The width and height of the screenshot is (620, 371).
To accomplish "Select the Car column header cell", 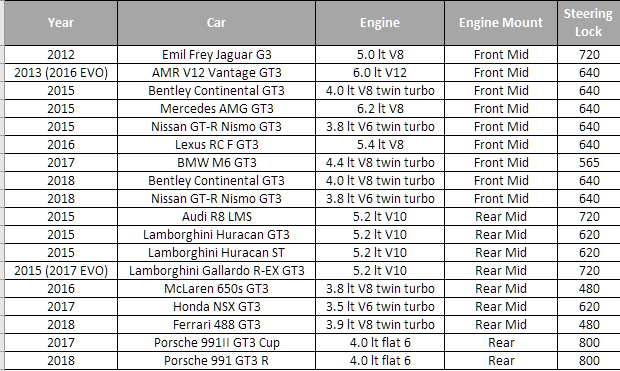I will (216, 23).
